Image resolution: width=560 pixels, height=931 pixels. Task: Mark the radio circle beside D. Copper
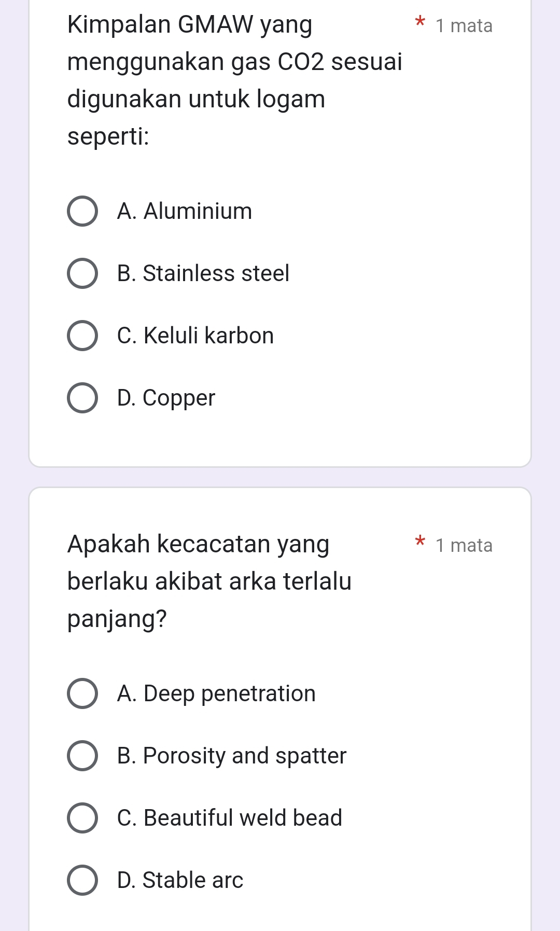[x=82, y=398]
